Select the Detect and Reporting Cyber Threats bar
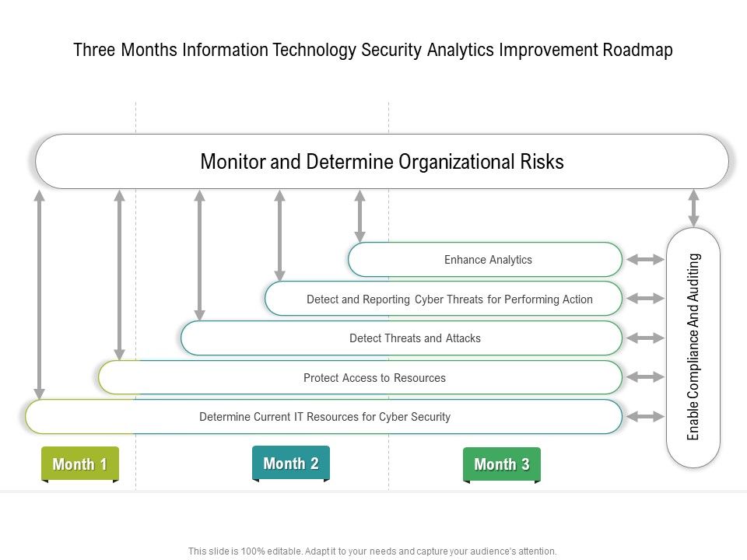 click(444, 299)
